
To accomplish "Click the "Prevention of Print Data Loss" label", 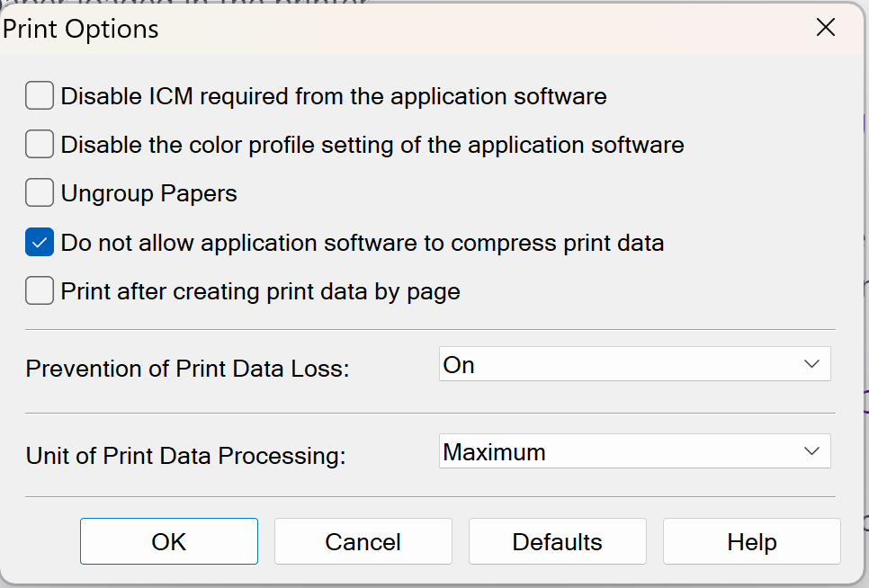I will tap(187, 369).
